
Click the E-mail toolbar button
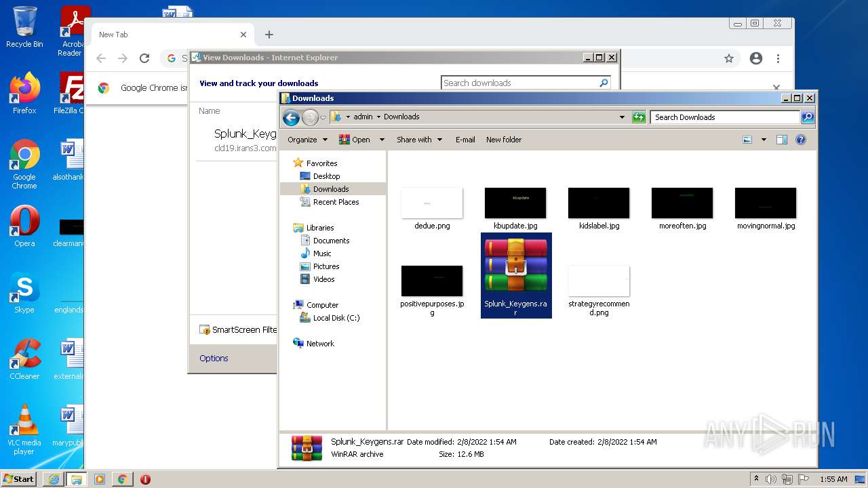465,140
